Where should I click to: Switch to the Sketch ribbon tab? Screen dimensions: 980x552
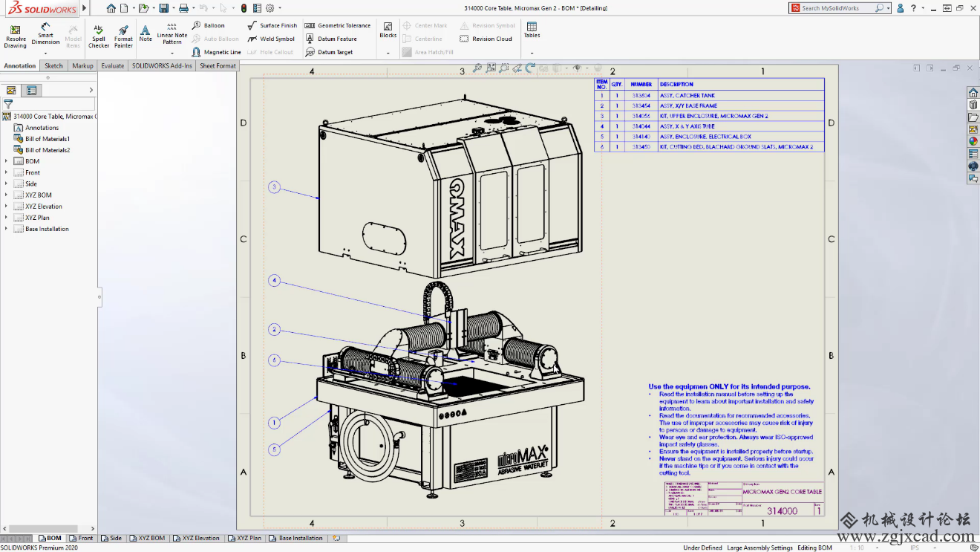pos(53,65)
